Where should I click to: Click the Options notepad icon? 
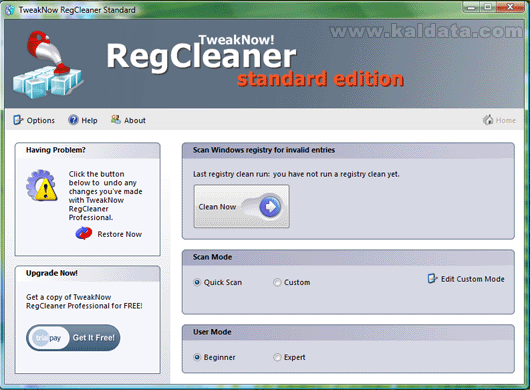[x=18, y=120]
